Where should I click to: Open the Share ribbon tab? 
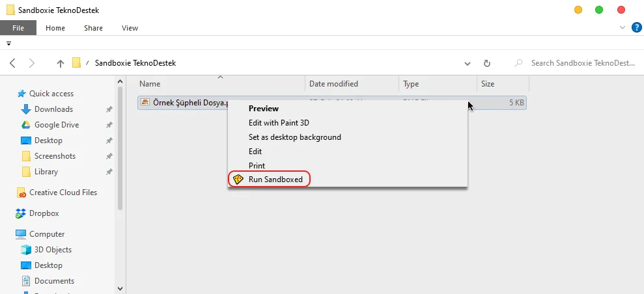(x=93, y=28)
